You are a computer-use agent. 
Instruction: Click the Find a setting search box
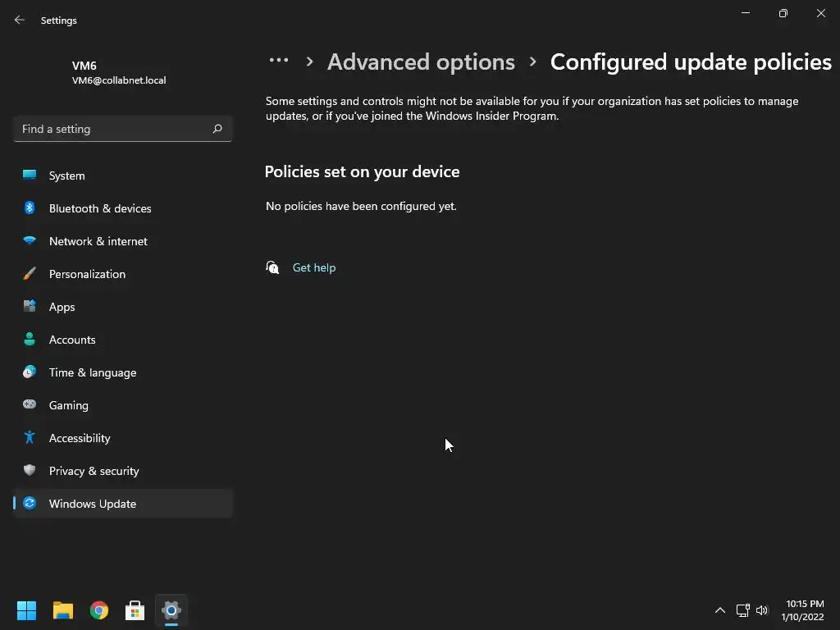[115, 129]
